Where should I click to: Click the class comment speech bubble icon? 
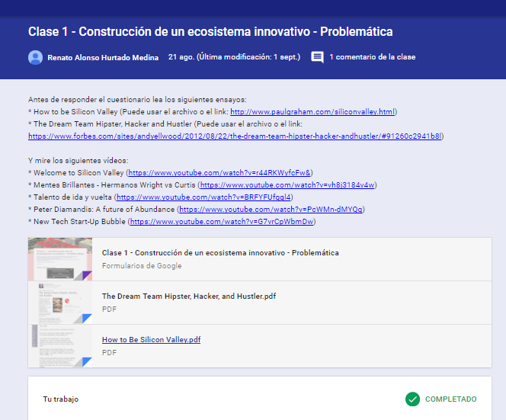(318, 57)
